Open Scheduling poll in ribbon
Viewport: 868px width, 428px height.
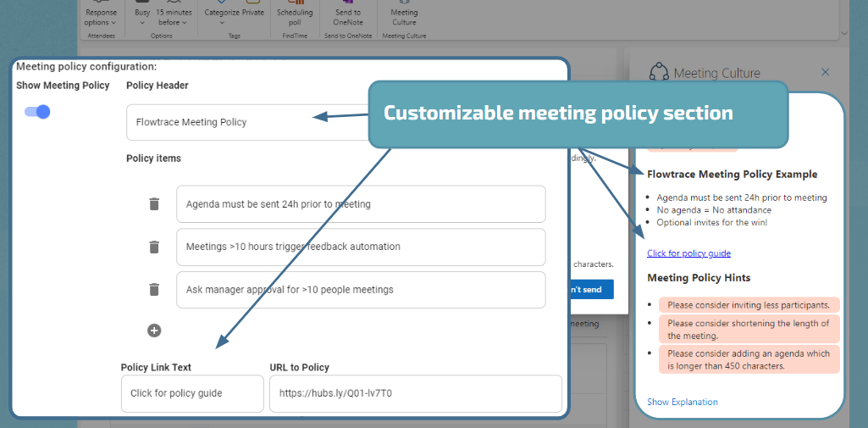click(295, 13)
